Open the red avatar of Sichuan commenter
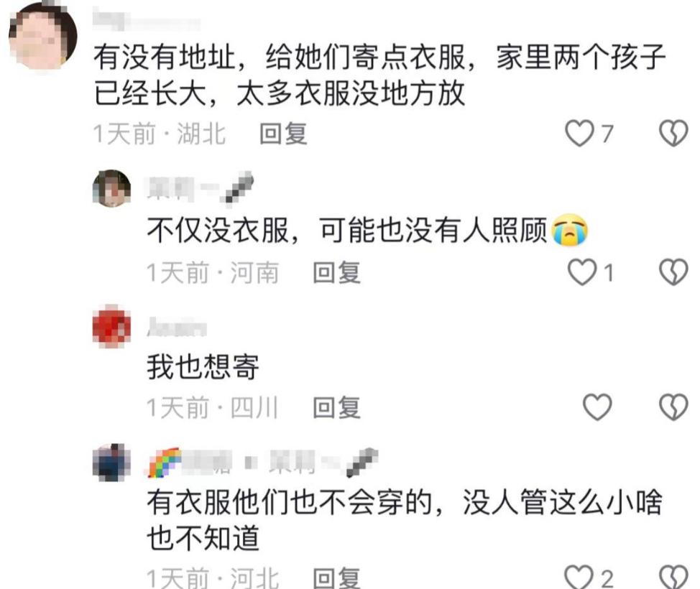The height and width of the screenshot is (589, 700). coord(111,326)
